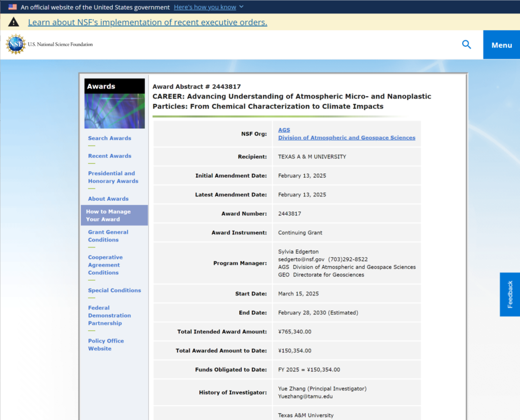
Task: Open Division of Atmospheric and Geospace Sciences
Action: pyautogui.click(x=346, y=138)
